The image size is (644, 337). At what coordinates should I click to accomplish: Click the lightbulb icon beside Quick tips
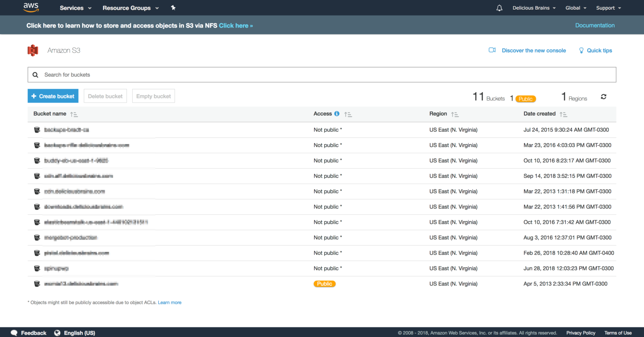point(581,50)
